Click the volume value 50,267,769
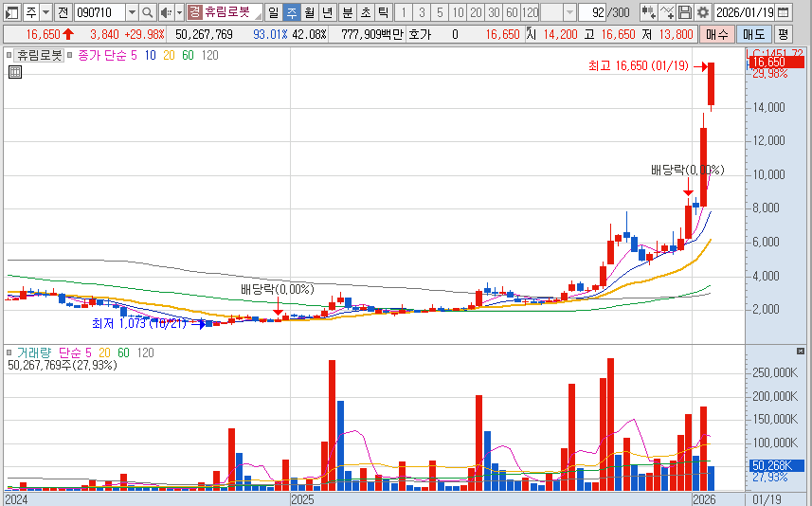Screen dimensions: 812x506 click(x=204, y=34)
